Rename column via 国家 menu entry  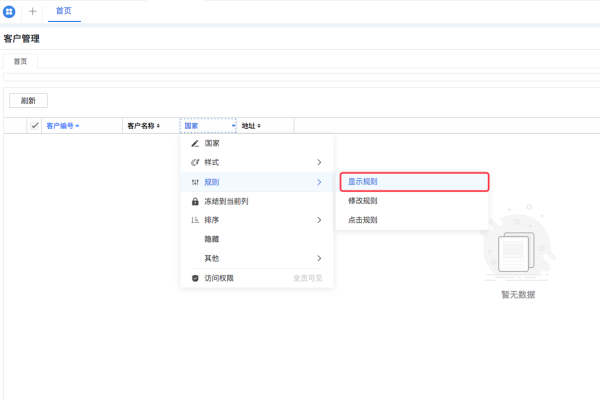[257, 143]
